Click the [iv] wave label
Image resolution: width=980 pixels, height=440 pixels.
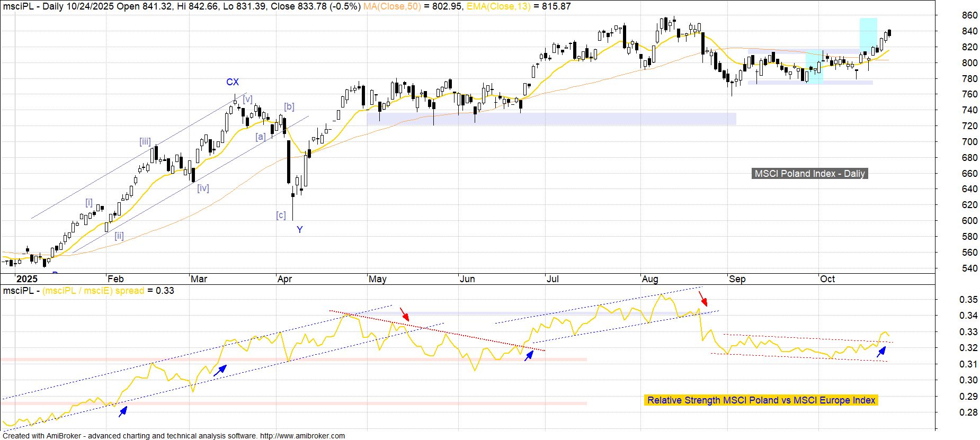click(203, 188)
